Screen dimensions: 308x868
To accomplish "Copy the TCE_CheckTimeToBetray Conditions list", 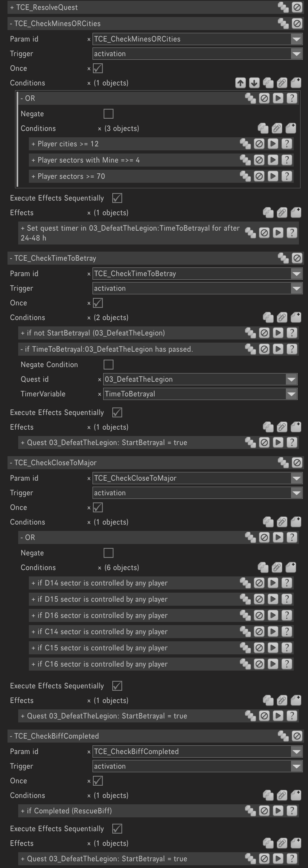I will pos(268,317).
